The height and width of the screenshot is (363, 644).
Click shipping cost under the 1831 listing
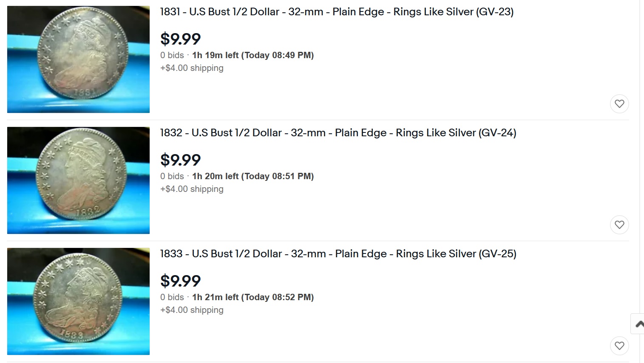(192, 68)
